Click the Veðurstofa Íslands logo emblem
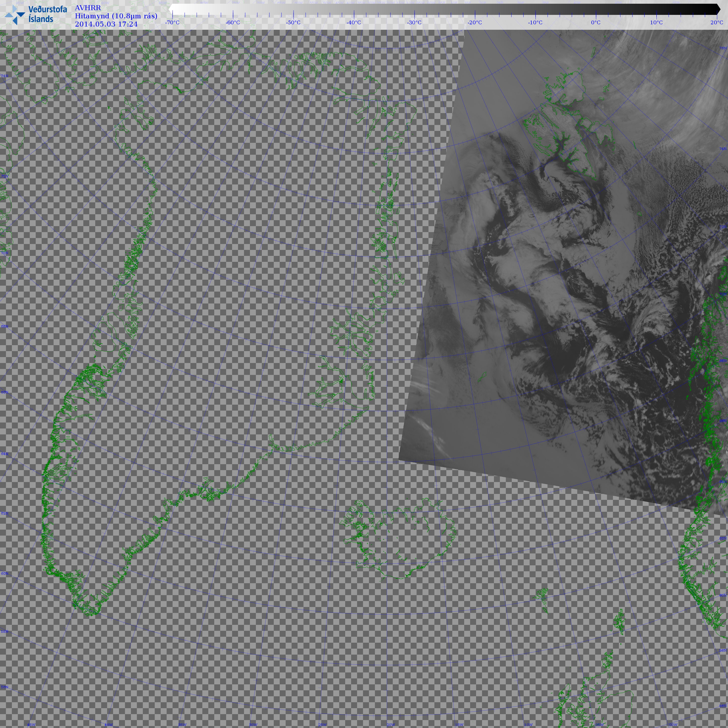 (x=15, y=15)
